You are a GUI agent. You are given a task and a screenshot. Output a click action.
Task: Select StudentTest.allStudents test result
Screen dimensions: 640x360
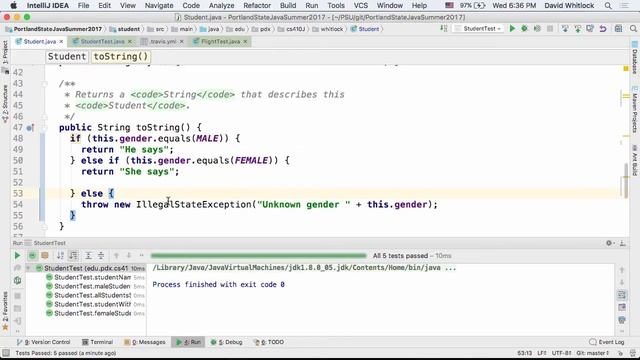(92, 296)
